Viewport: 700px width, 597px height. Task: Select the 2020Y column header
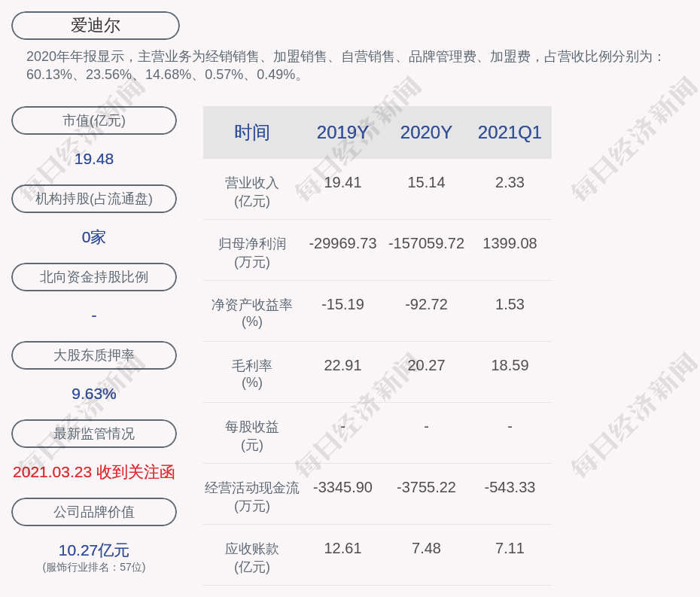426,132
